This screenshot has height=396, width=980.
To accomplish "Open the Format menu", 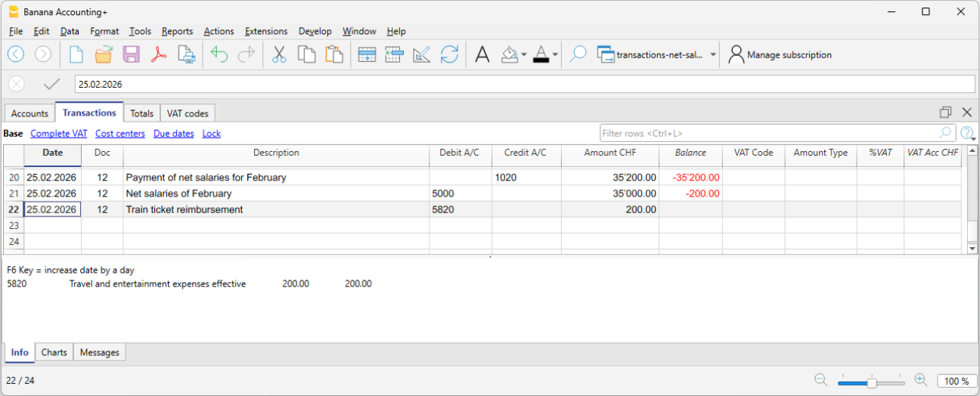I will [x=104, y=31].
